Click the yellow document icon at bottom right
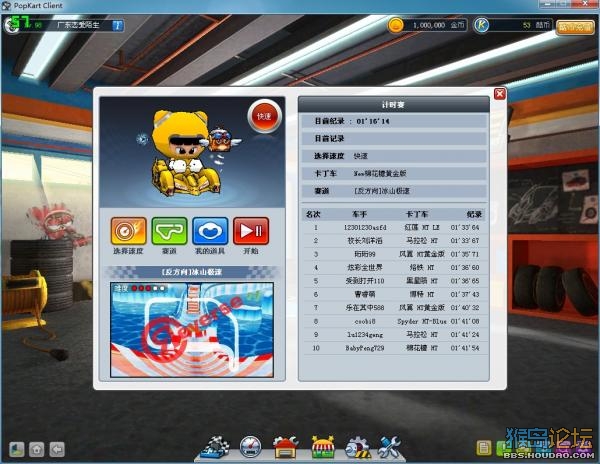The height and width of the screenshot is (464, 600). tap(484, 448)
